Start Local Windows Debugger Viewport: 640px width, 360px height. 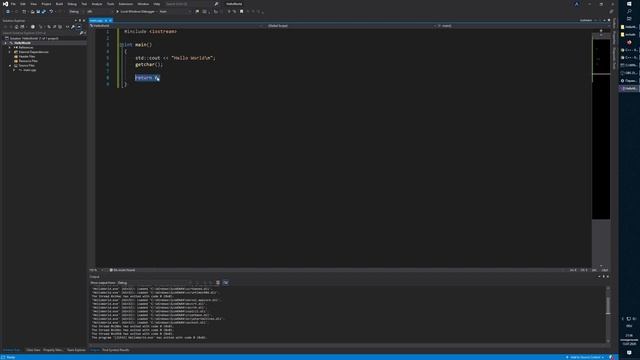coord(136,11)
